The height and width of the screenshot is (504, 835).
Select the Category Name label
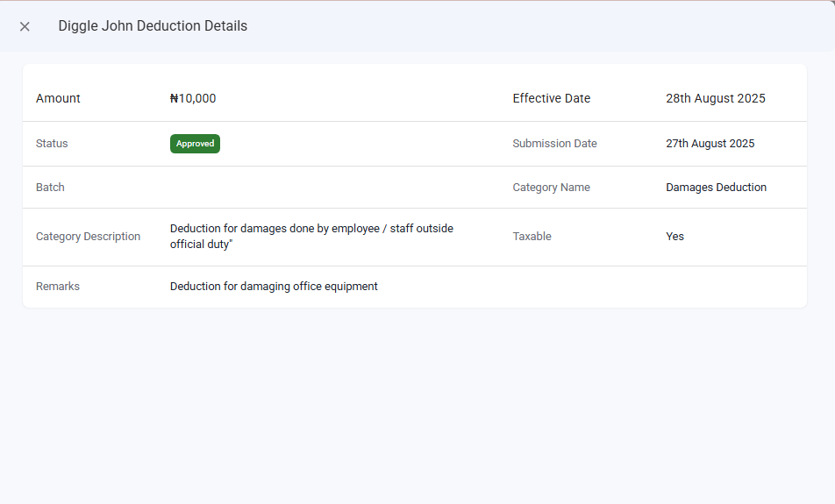coord(551,188)
